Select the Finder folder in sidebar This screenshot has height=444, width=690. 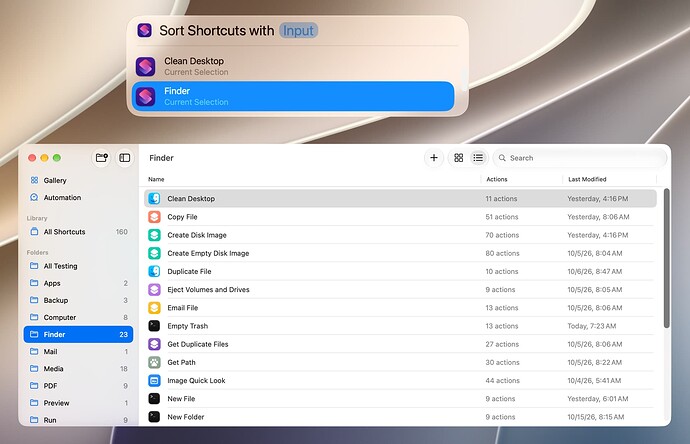click(78, 334)
